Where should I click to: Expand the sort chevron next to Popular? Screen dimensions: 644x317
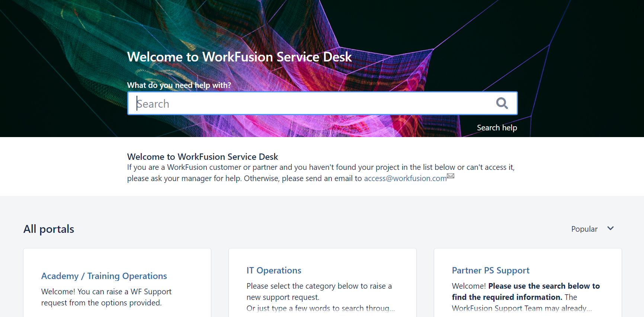tap(611, 228)
